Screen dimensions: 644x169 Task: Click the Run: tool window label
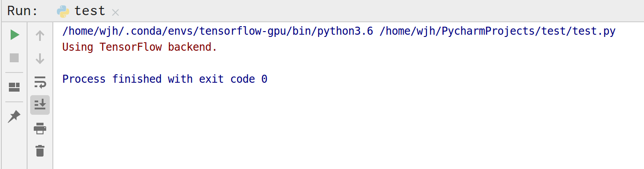pos(22,11)
